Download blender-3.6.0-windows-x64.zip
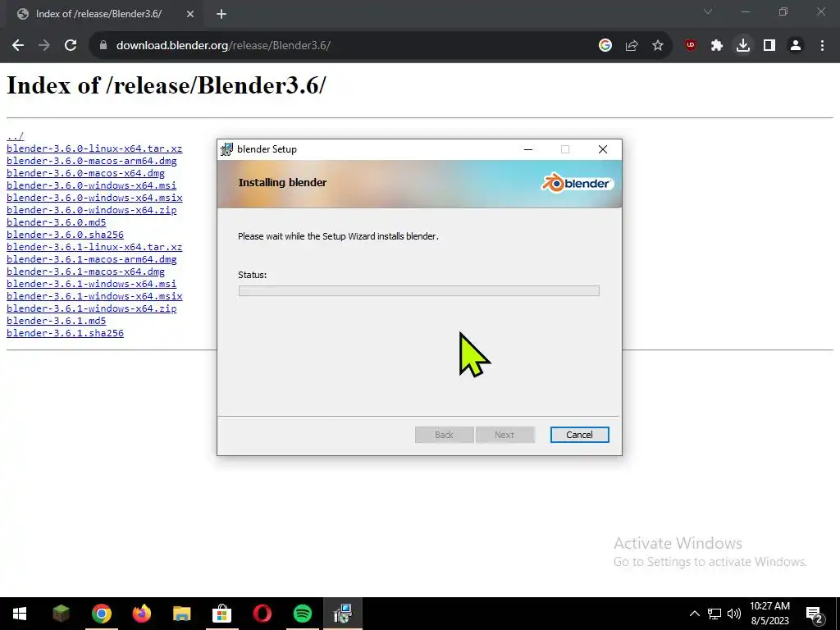840x630 pixels. pyautogui.click(x=92, y=210)
